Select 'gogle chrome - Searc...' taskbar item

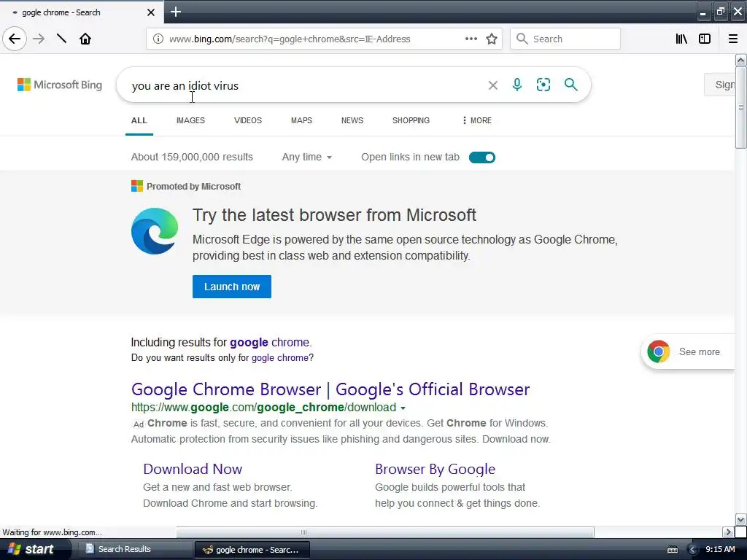coord(252,550)
